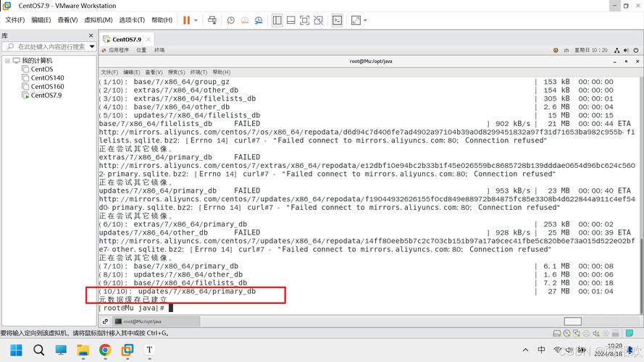
Task: Open Google Chrome from taskbar
Action: [105, 350]
